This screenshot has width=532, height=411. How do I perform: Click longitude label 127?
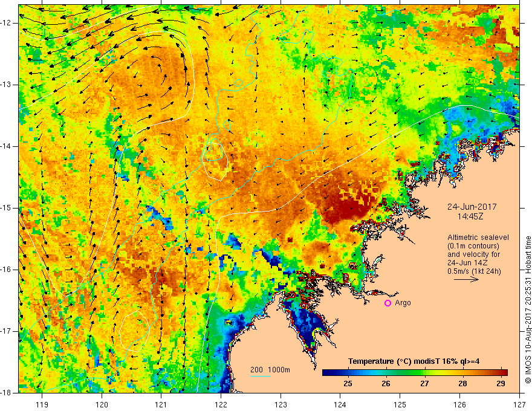tap(519, 404)
